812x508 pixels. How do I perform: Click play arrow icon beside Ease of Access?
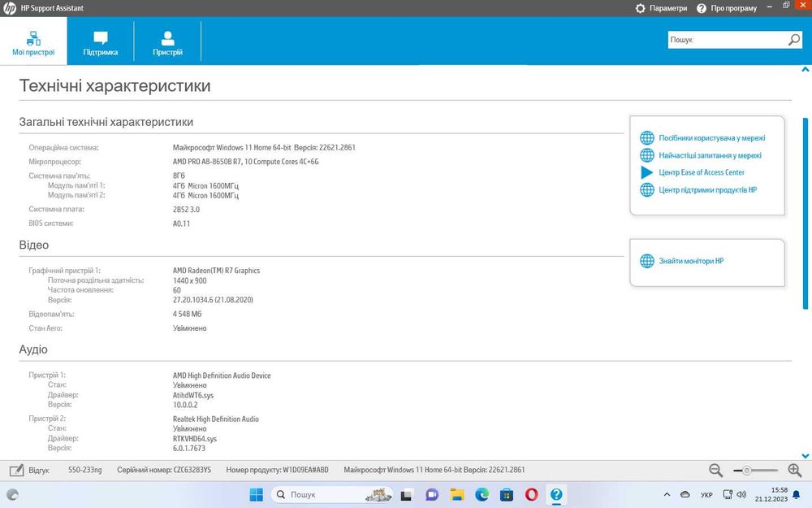click(x=647, y=172)
